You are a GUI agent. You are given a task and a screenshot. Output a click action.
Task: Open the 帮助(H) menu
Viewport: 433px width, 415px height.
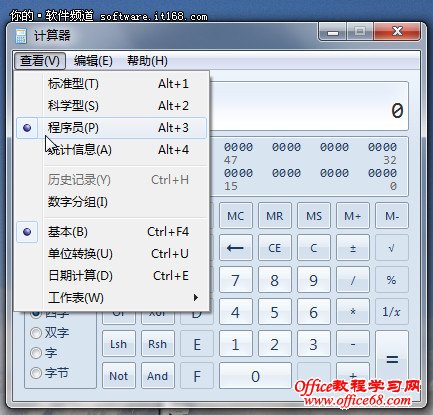(147, 61)
